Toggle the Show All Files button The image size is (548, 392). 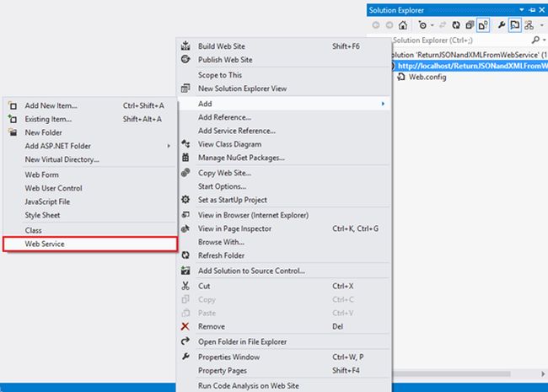483,25
